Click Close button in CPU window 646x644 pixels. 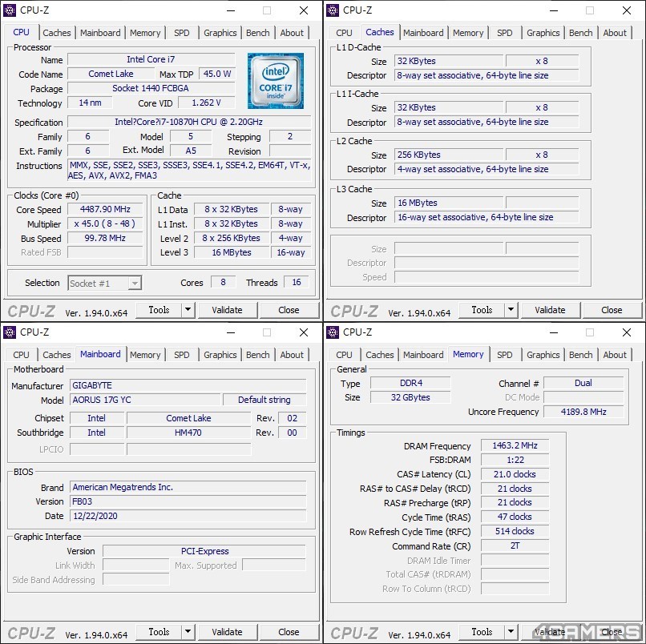coord(289,310)
